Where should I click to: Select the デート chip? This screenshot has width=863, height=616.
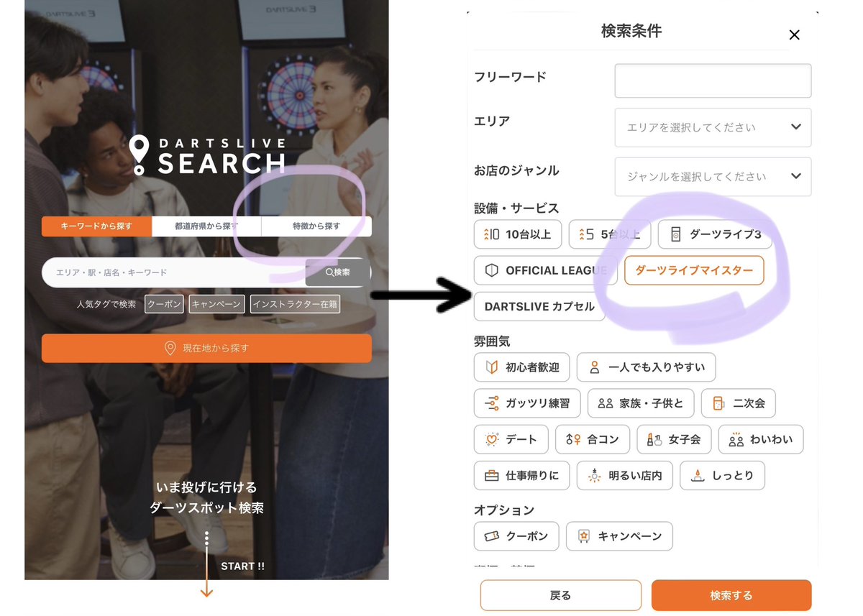(511, 439)
